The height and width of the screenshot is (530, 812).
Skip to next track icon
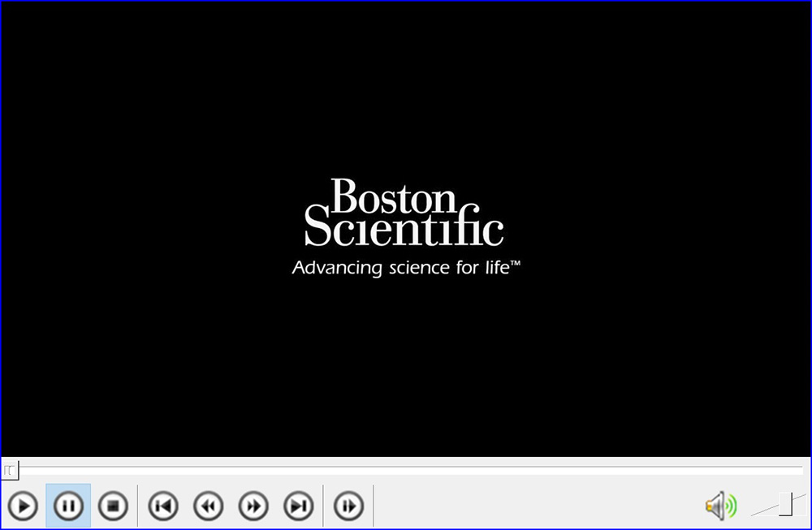click(299, 506)
